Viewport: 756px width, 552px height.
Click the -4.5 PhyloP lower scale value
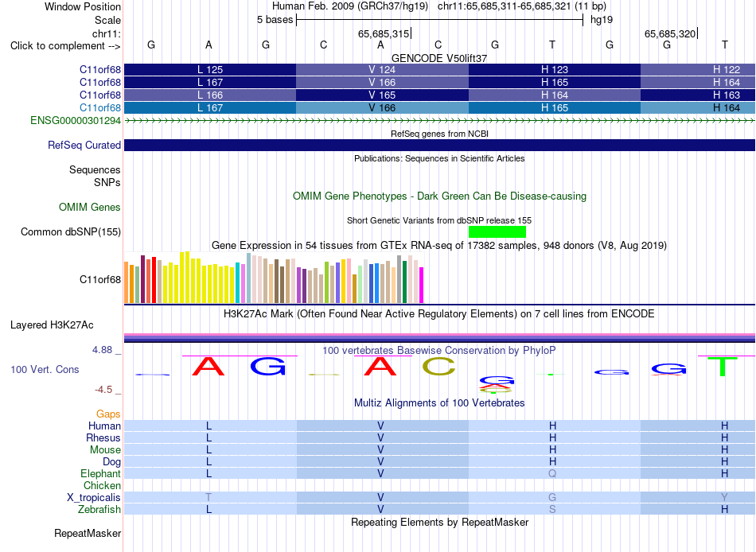tap(103, 390)
